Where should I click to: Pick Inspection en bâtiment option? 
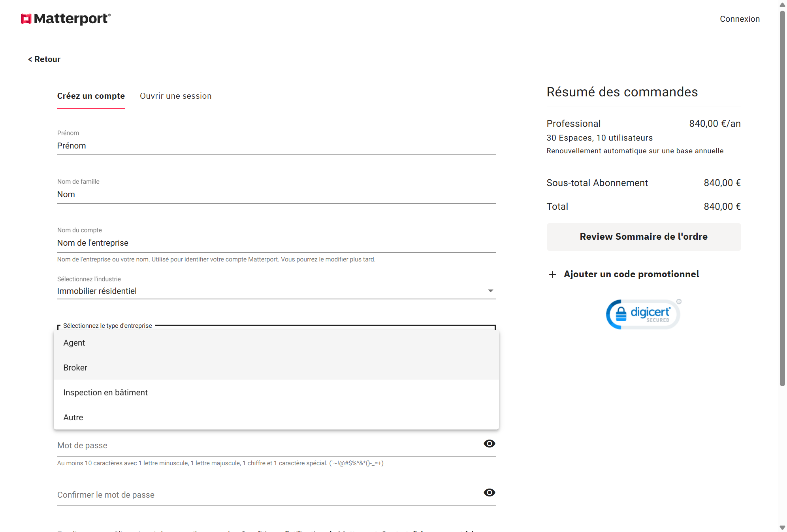point(276,393)
